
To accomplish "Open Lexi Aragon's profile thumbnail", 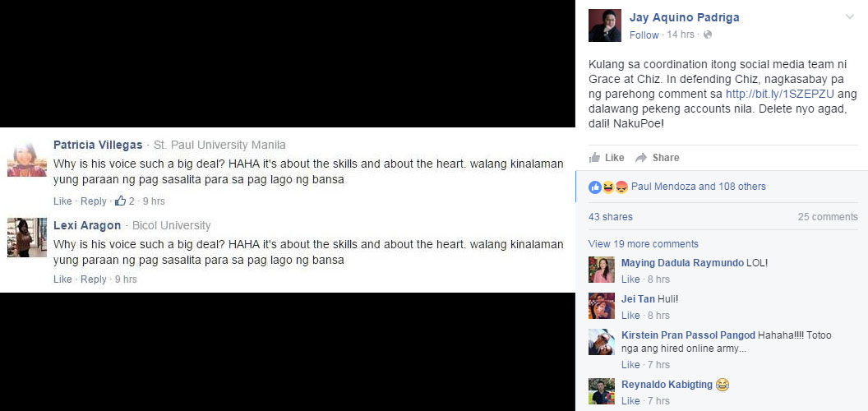I will pos(27,237).
